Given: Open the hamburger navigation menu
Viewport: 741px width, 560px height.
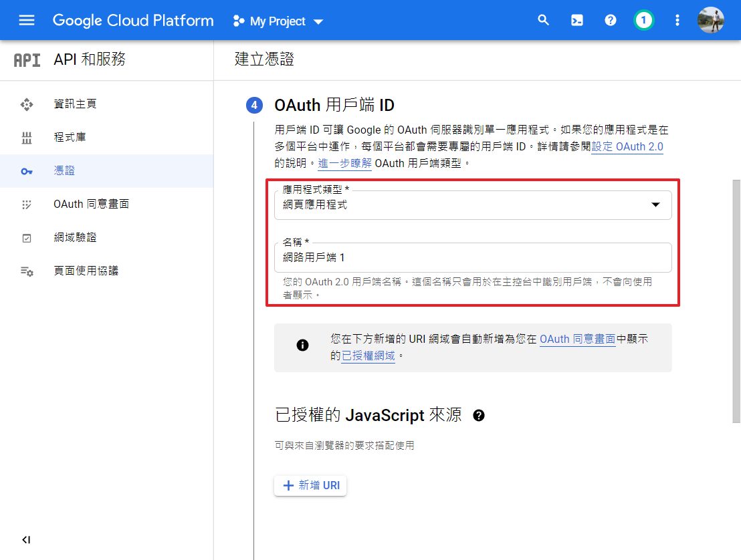Looking at the screenshot, I should click(x=27, y=20).
